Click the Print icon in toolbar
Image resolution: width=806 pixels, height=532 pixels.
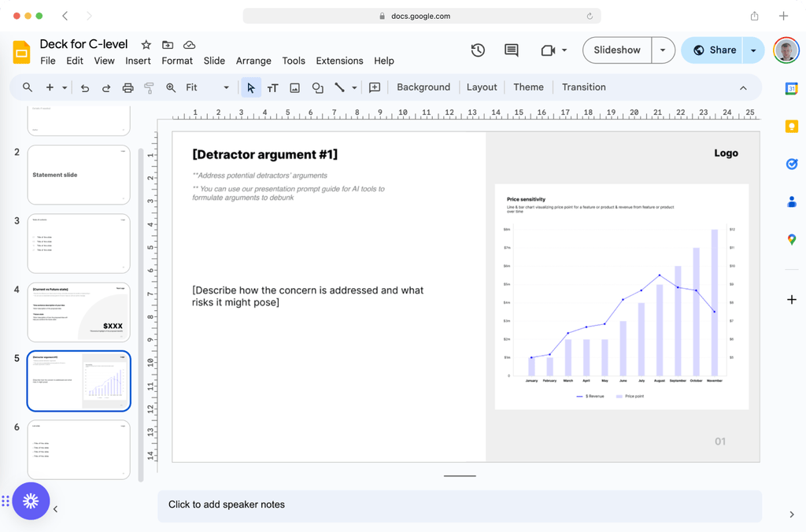pyautogui.click(x=128, y=87)
